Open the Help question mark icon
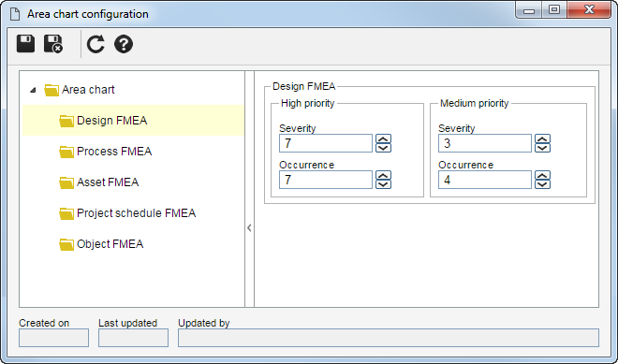618x364 pixels. [x=124, y=44]
